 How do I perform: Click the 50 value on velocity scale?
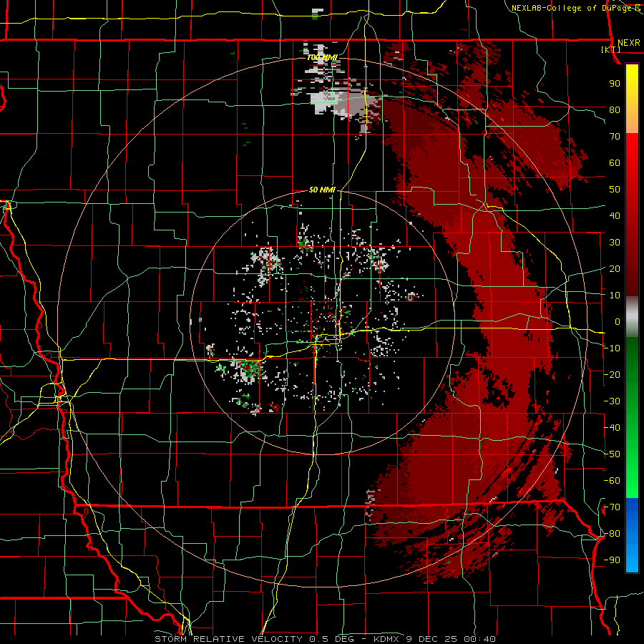615,190
